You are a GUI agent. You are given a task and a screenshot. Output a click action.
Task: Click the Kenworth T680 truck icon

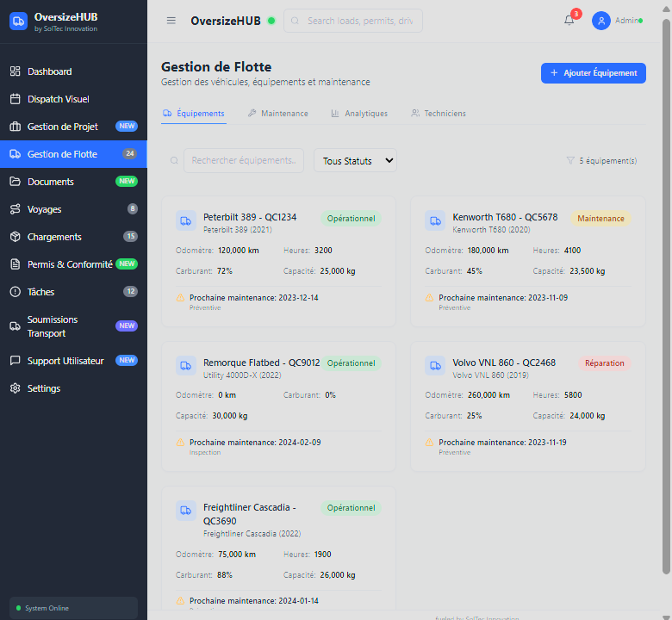pyautogui.click(x=435, y=220)
